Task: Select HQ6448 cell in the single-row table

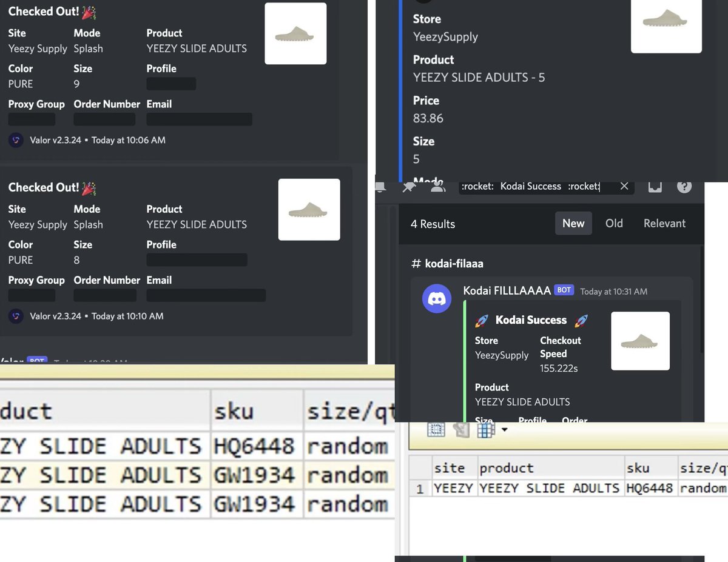Action: (650, 488)
